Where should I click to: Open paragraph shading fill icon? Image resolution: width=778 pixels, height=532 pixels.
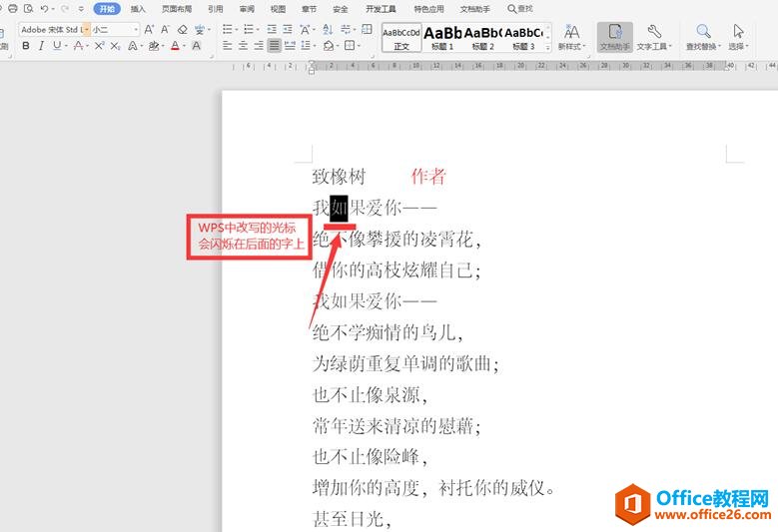coord(328,46)
